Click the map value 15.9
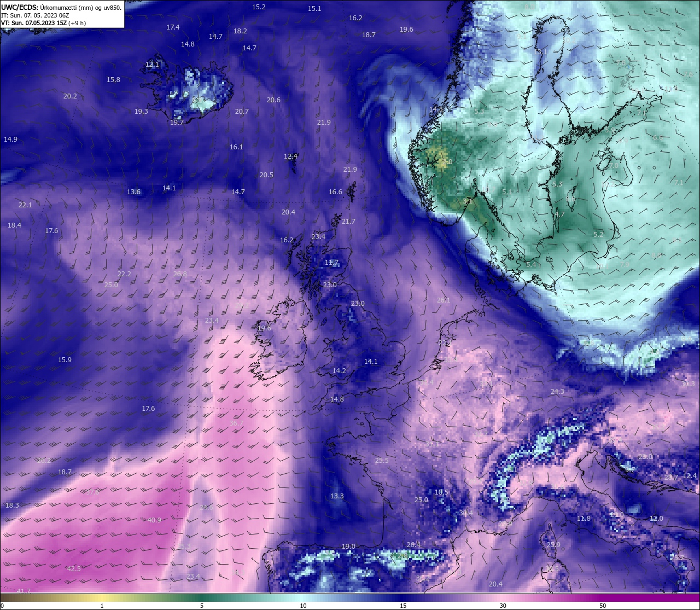 (x=65, y=360)
